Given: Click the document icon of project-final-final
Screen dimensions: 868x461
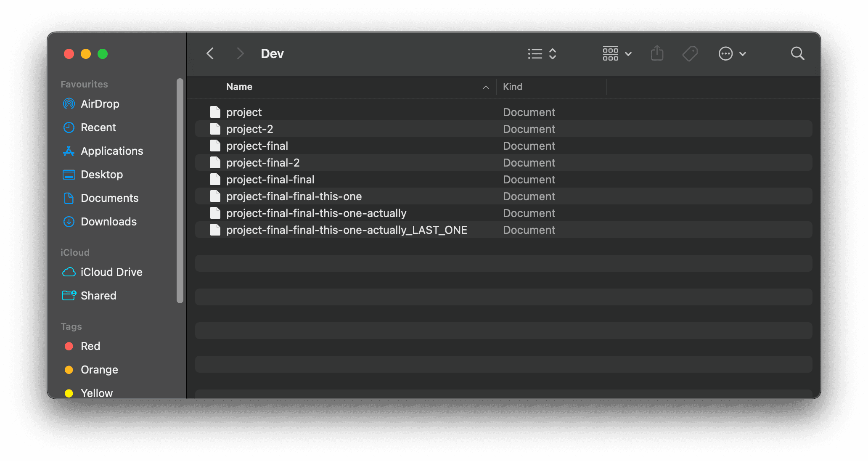Looking at the screenshot, I should 215,179.
